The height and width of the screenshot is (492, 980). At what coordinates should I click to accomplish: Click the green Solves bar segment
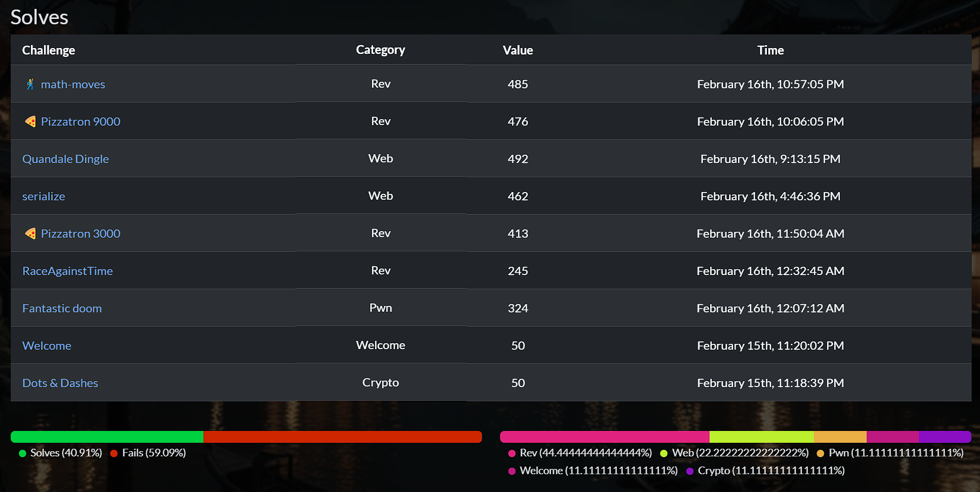tap(107, 437)
